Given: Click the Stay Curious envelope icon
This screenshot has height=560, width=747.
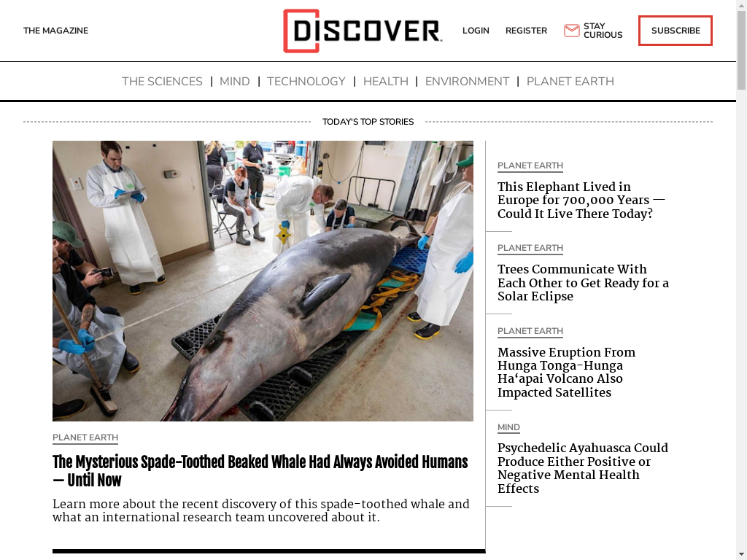Looking at the screenshot, I should pyautogui.click(x=571, y=31).
